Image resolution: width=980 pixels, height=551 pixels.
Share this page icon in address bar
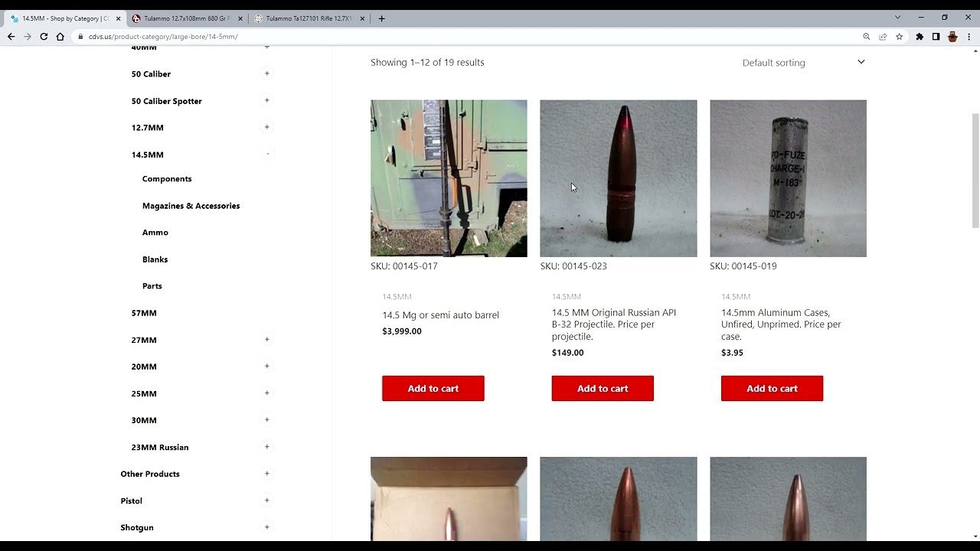(883, 37)
